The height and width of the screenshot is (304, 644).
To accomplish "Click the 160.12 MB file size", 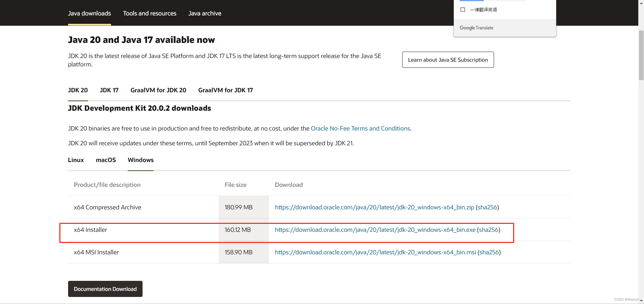I will [x=238, y=230].
